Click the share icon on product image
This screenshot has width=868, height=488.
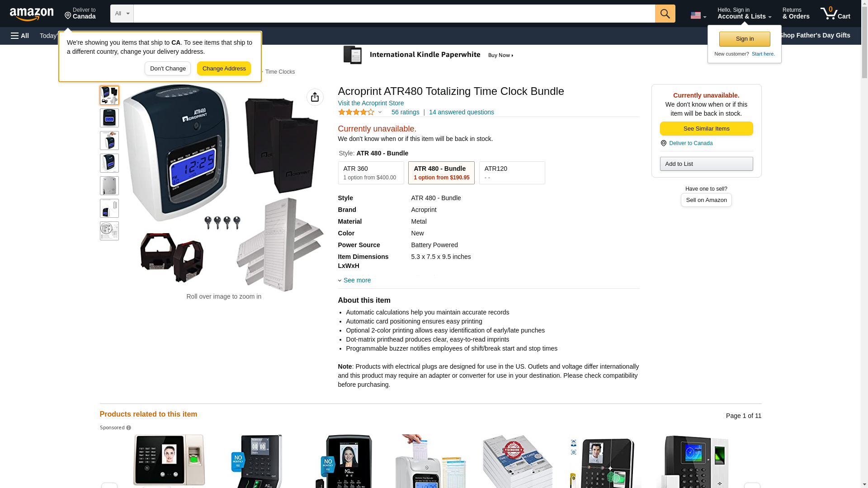pyautogui.click(x=315, y=97)
